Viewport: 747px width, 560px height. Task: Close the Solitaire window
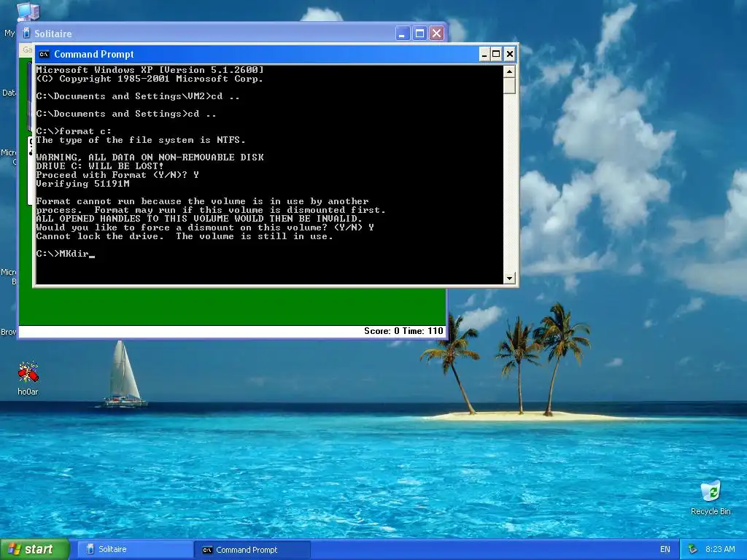click(437, 34)
